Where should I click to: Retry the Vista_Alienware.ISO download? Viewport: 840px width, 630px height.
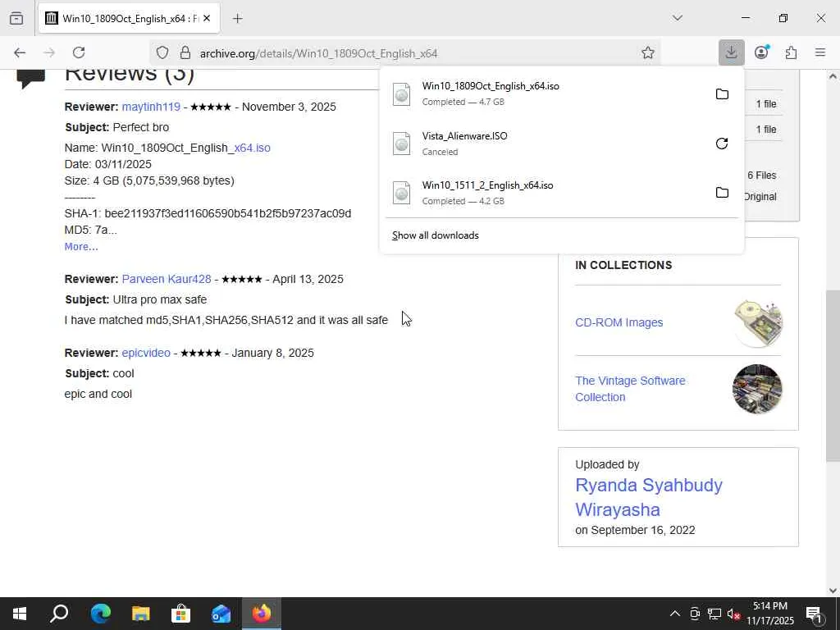coord(722,144)
